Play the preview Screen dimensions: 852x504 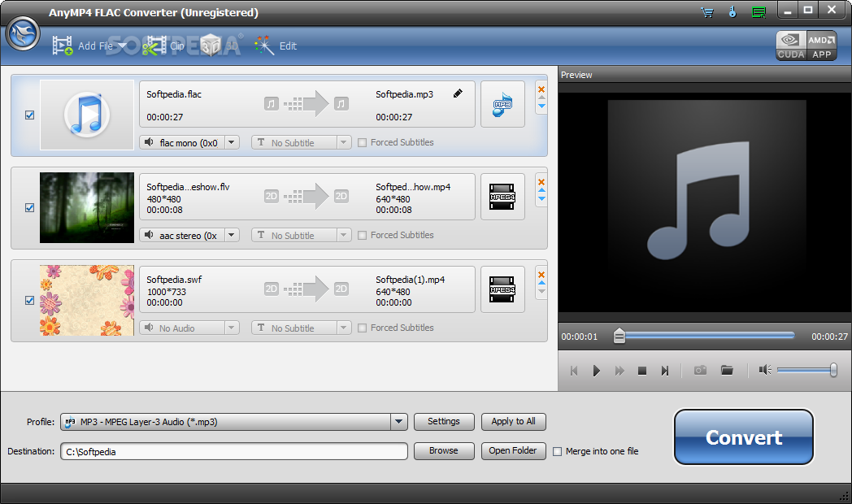[x=597, y=371]
